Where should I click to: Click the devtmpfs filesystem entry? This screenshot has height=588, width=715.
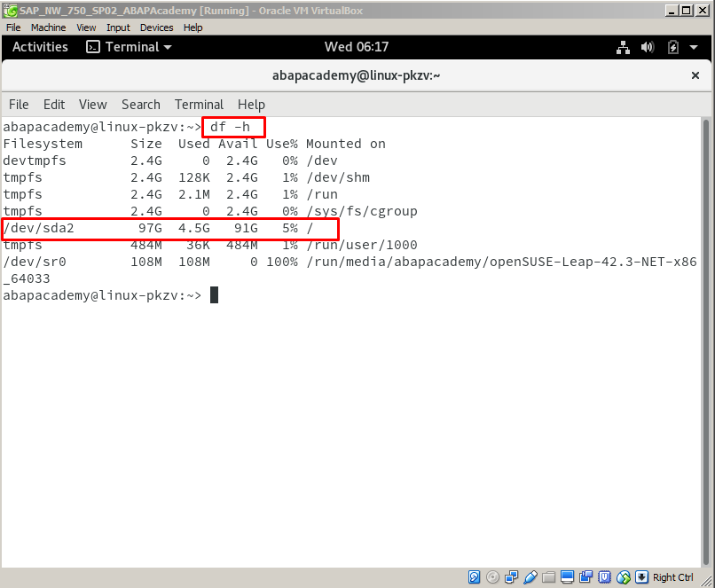35,161
